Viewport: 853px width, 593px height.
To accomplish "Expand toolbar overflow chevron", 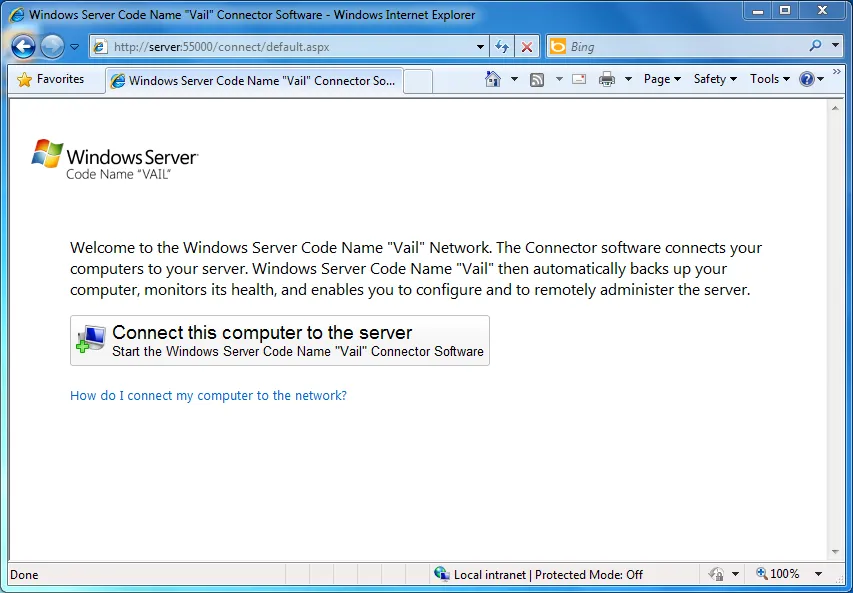I will tap(837, 72).
